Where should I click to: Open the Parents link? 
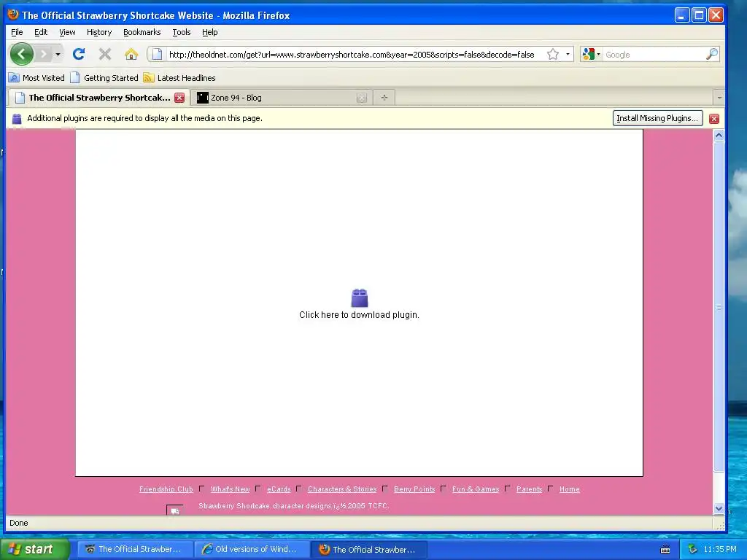[530, 489]
